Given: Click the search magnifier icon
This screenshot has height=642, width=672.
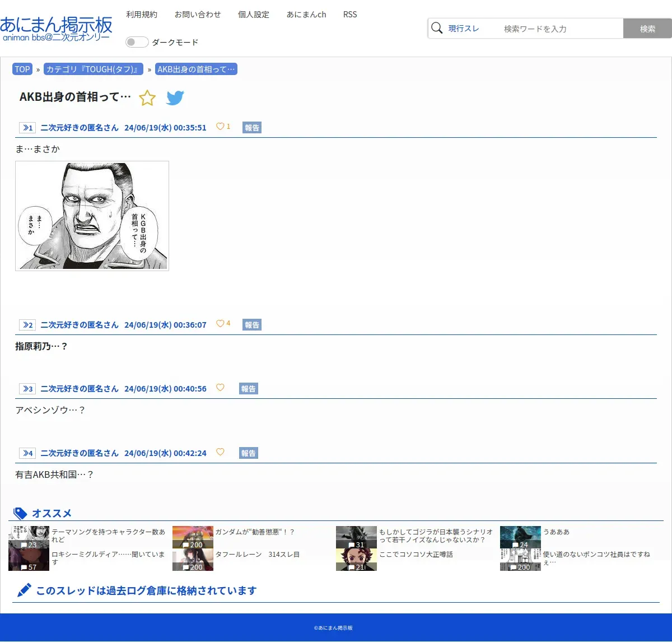Looking at the screenshot, I should 437,28.
